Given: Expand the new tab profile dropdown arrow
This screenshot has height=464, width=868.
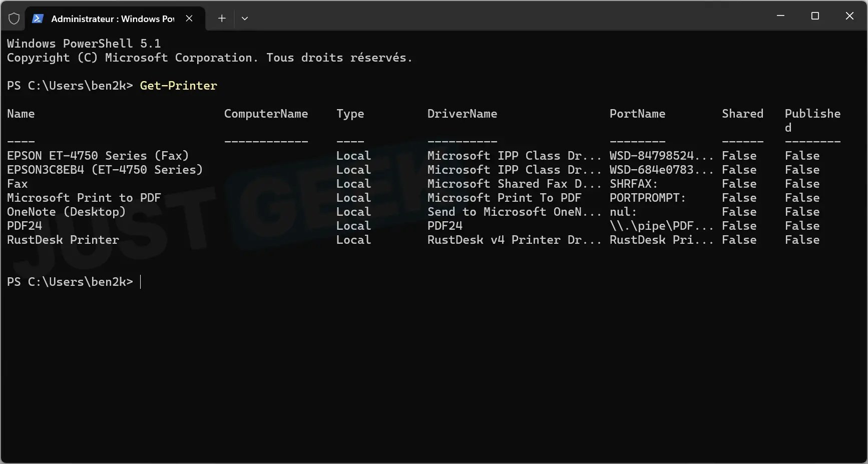Looking at the screenshot, I should pyautogui.click(x=245, y=19).
